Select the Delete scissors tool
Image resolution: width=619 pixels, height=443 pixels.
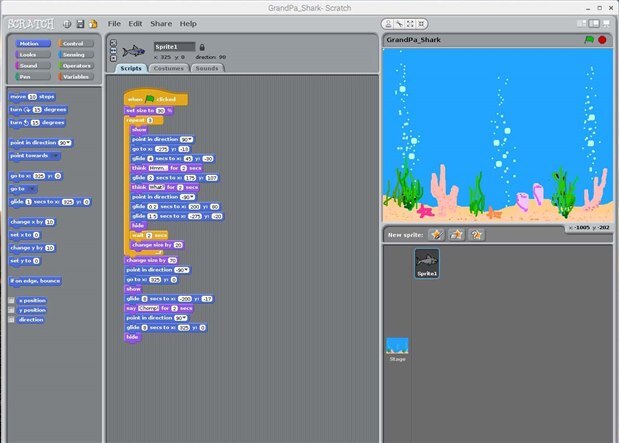tap(400, 24)
